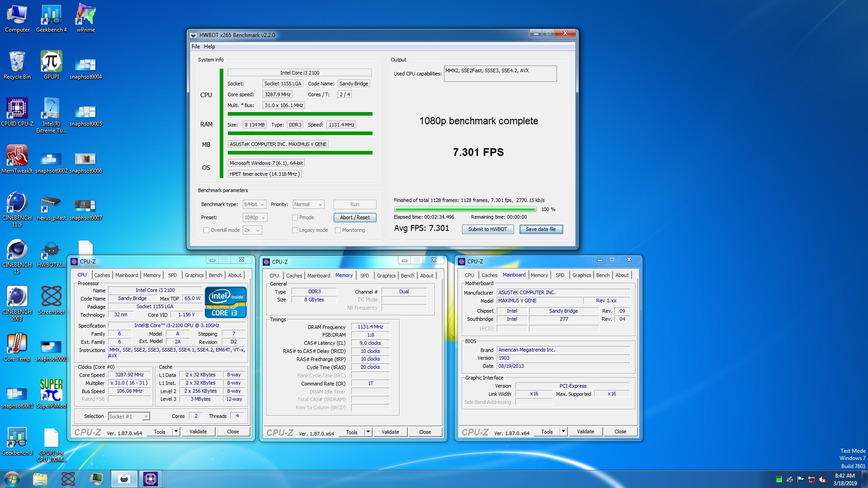Image resolution: width=868 pixels, height=488 pixels.
Task: Open the Screenshot desktop icon
Action: 52,300
